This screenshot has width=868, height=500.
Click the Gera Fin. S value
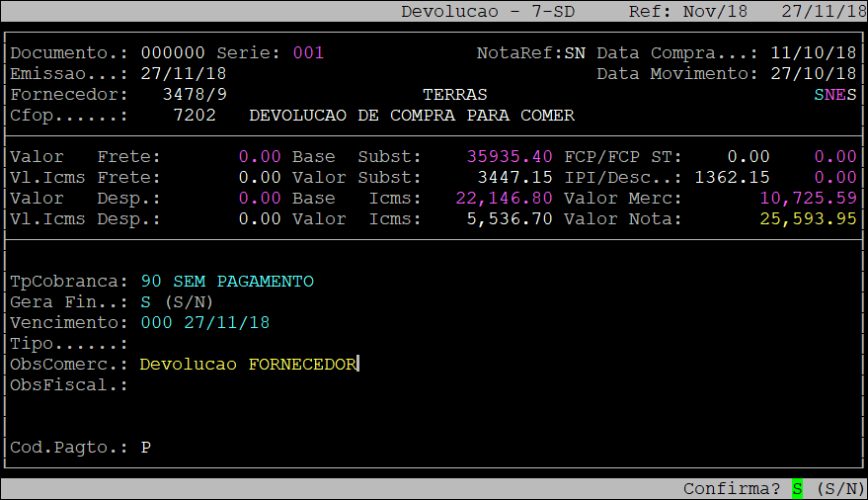[x=145, y=302]
